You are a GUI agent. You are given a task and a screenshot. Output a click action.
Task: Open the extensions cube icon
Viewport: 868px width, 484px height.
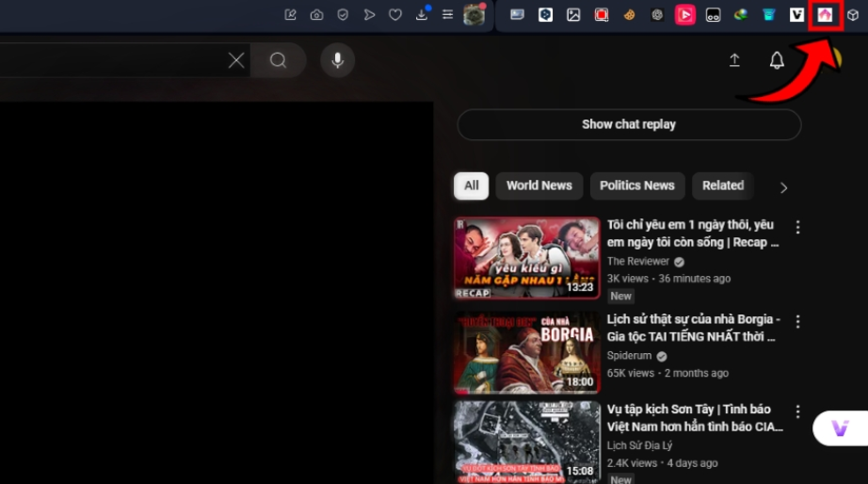(x=853, y=15)
